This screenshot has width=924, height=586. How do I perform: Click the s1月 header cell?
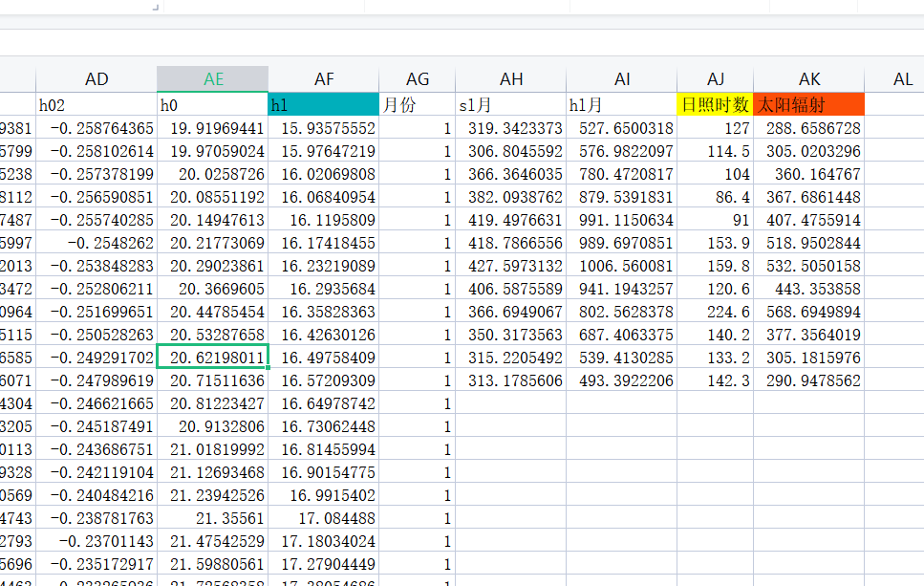[x=511, y=104]
